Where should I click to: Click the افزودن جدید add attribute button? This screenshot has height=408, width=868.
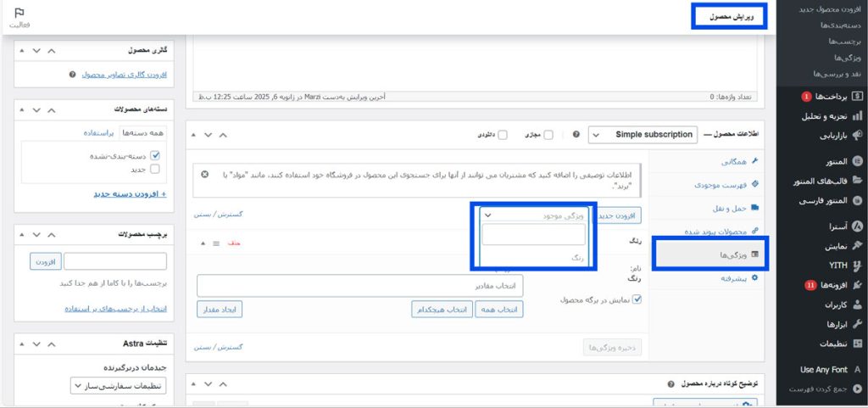click(x=617, y=216)
